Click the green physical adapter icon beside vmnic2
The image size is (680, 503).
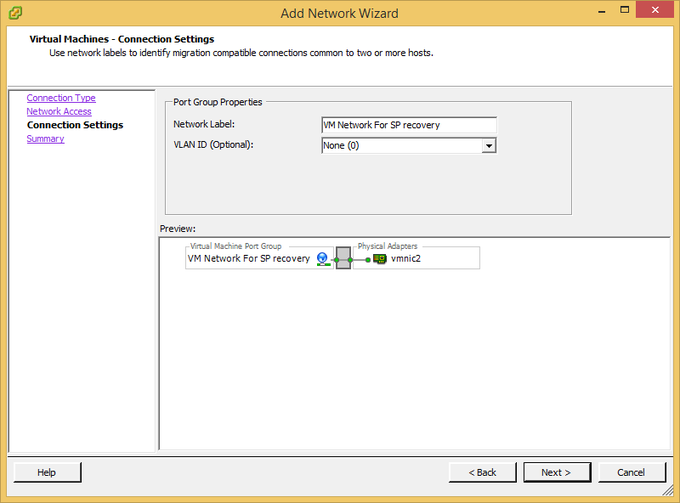(380, 259)
